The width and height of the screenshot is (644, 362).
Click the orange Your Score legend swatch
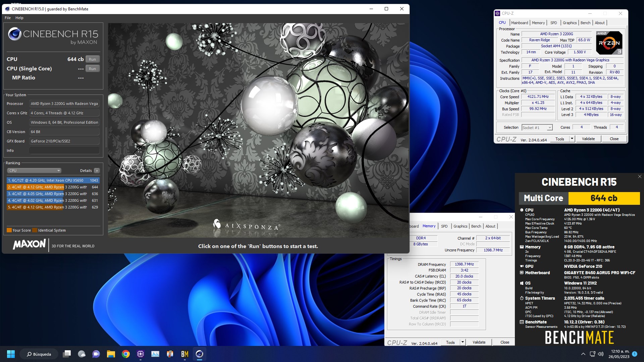coord(9,230)
